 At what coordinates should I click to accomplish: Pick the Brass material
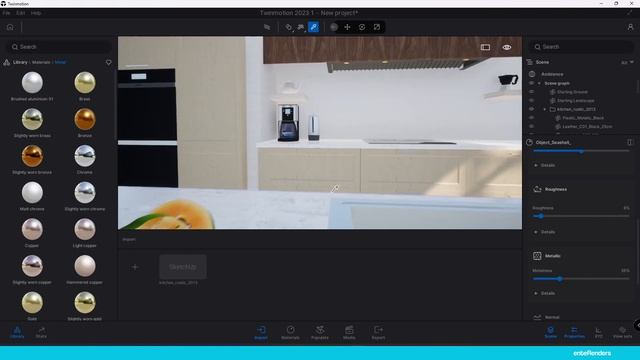(x=84, y=82)
